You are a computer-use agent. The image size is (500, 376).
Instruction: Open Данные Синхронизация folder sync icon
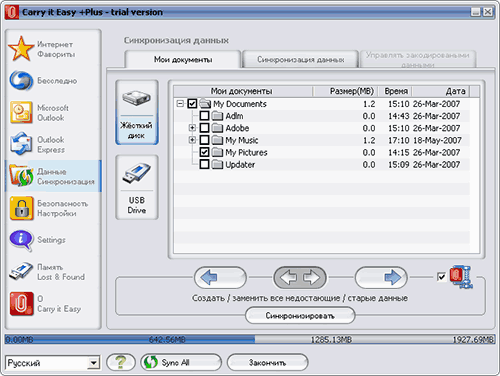pyautogui.click(x=21, y=175)
